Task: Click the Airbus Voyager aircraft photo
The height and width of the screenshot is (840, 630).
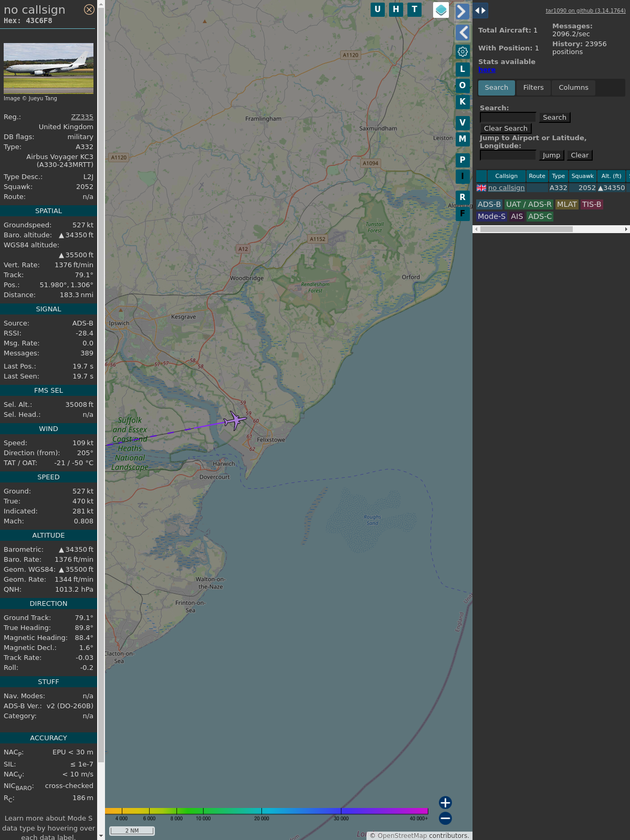Action: click(x=48, y=68)
